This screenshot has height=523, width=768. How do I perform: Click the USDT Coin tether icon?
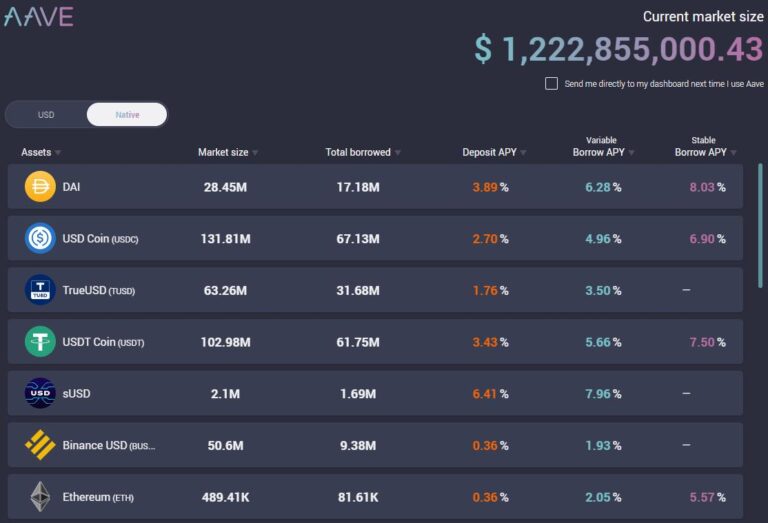[x=40, y=342]
